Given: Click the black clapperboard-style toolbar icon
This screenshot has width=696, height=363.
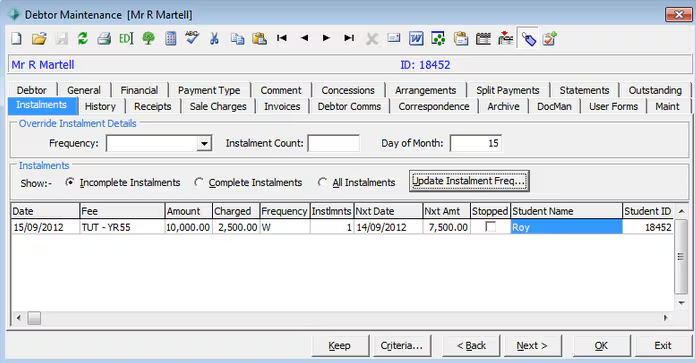Looking at the screenshot, I should pos(483,39).
